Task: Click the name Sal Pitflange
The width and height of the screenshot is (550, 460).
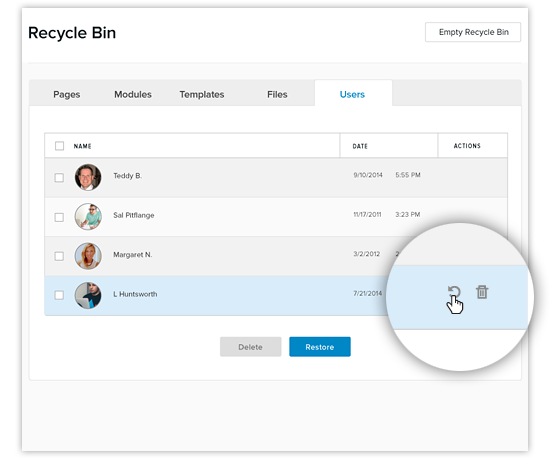Action: click(x=134, y=215)
